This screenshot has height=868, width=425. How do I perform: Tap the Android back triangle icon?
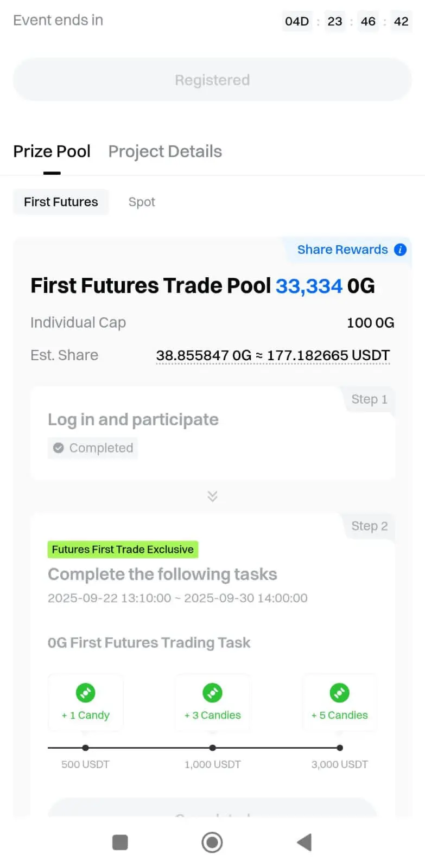coord(305,843)
